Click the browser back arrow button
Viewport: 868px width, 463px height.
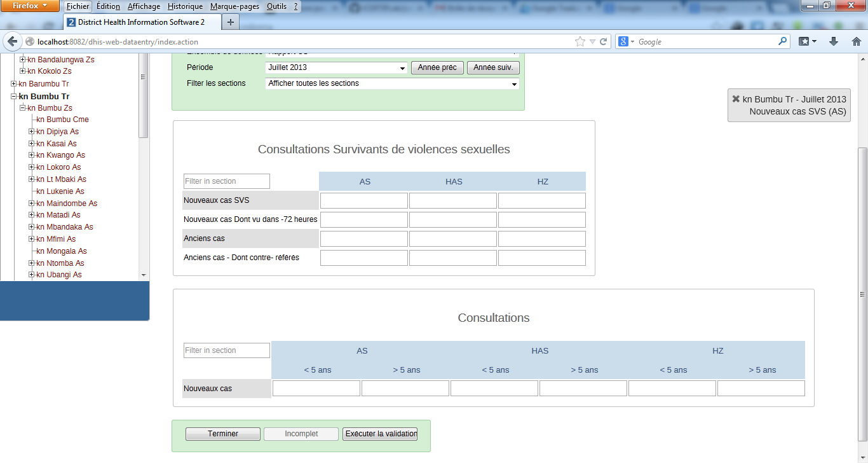point(12,41)
